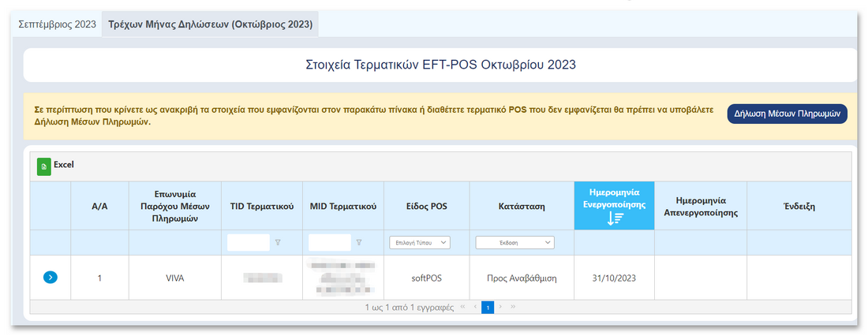Select the Τρέχων Μήνας Δηλώσεων tab
This screenshot has height=336, width=868.
pyautogui.click(x=210, y=24)
